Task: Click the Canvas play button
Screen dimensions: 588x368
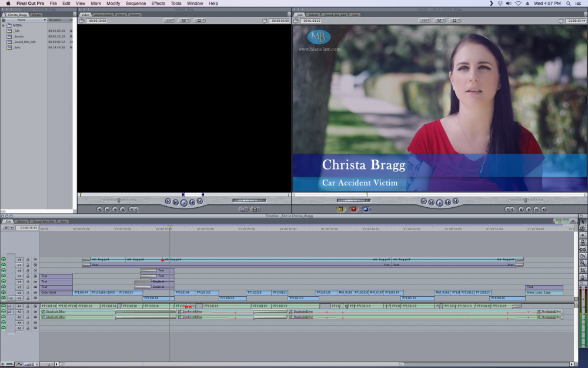Action: 439,203
